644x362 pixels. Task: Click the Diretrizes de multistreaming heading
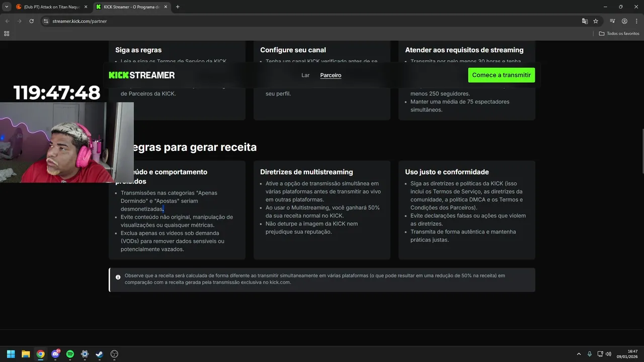(306, 172)
